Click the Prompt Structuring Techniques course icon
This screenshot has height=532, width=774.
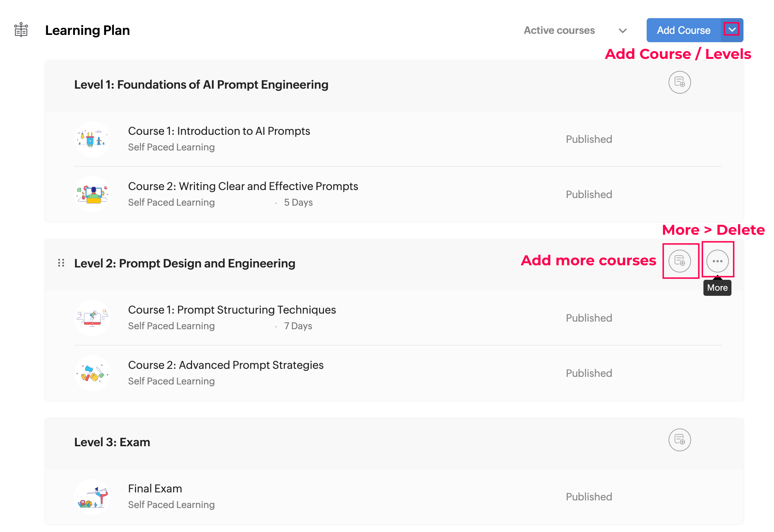coord(92,318)
